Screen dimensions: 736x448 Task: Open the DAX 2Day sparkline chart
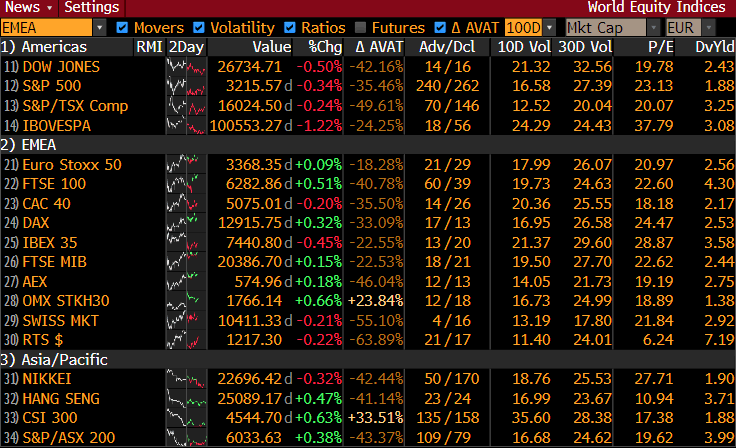pyautogui.click(x=186, y=223)
